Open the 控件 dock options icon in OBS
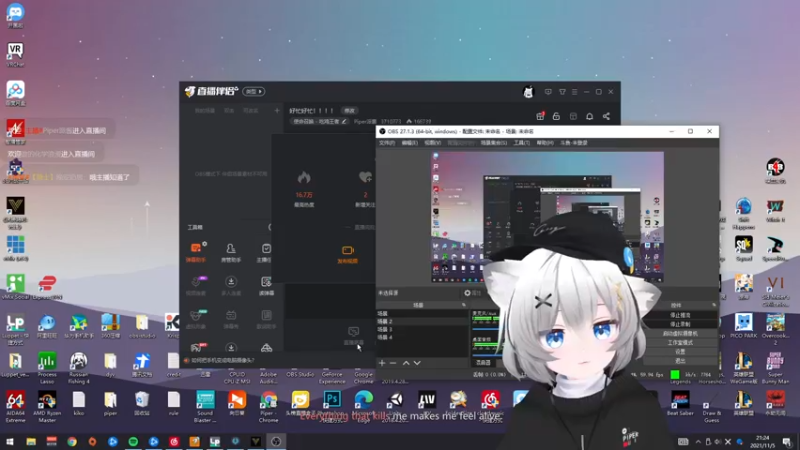 tap(713, 305)
